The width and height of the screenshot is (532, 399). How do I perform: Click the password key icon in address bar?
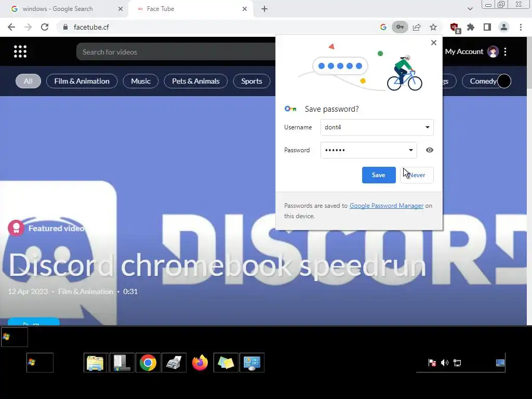coord(400,27)
